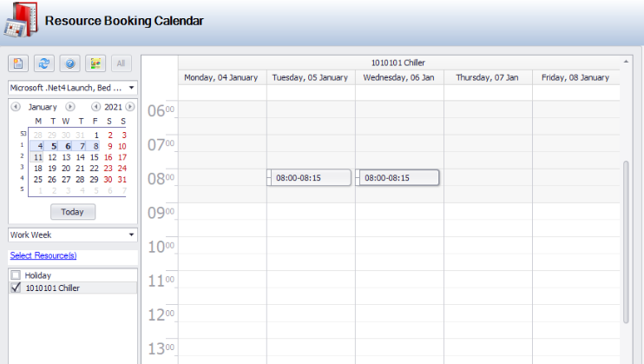Screen dimensions: 644x364
Task: Click the colored legend toolbar icon
Action: pos(95,63)
